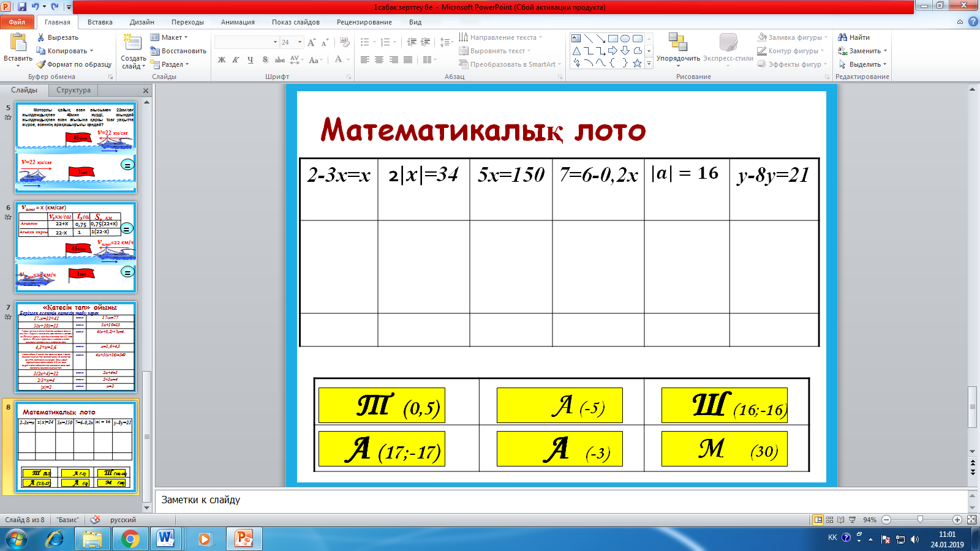
Task: Align text right in paragraph group
Action: coord(394,59)
